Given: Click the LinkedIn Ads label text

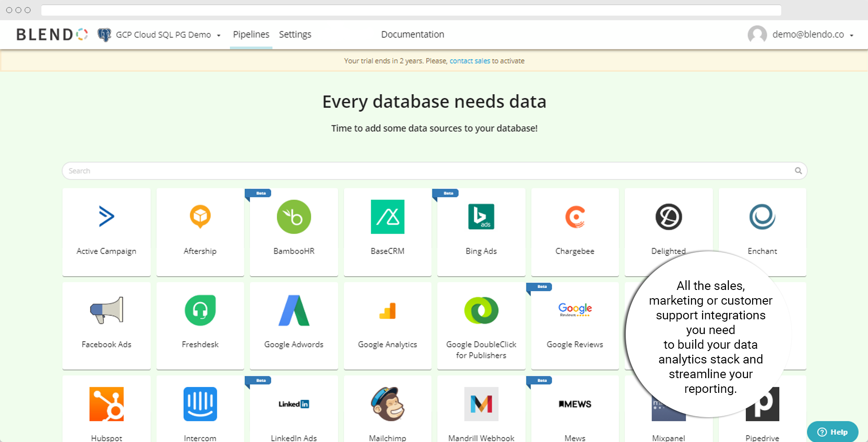Looking at the screenshot, I should click(294, 438).
